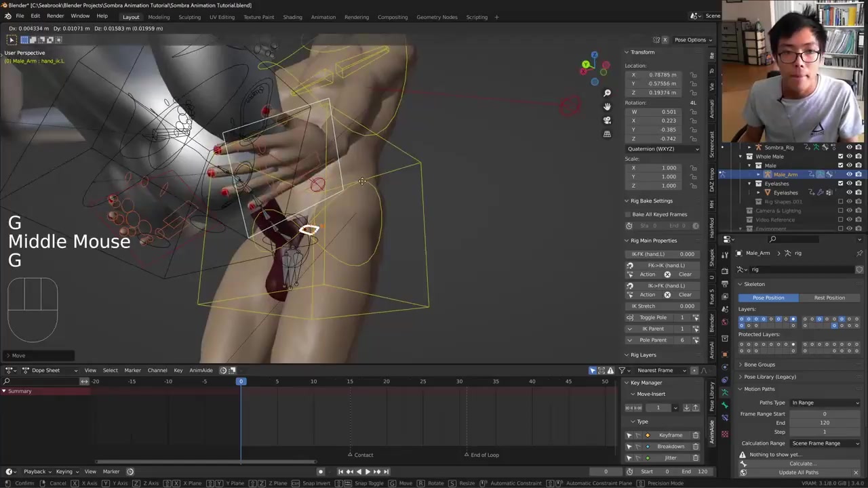868x488 pixels.
Task: Select the Rest Position toggle button
Action: 829,298
